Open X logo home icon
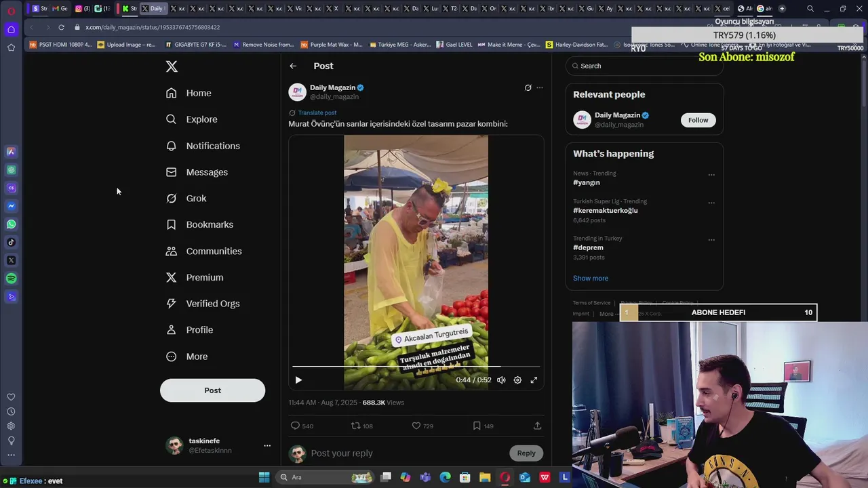Image resolution: width=868 pixels, height=488 pixels. click(x=172, y=66)
